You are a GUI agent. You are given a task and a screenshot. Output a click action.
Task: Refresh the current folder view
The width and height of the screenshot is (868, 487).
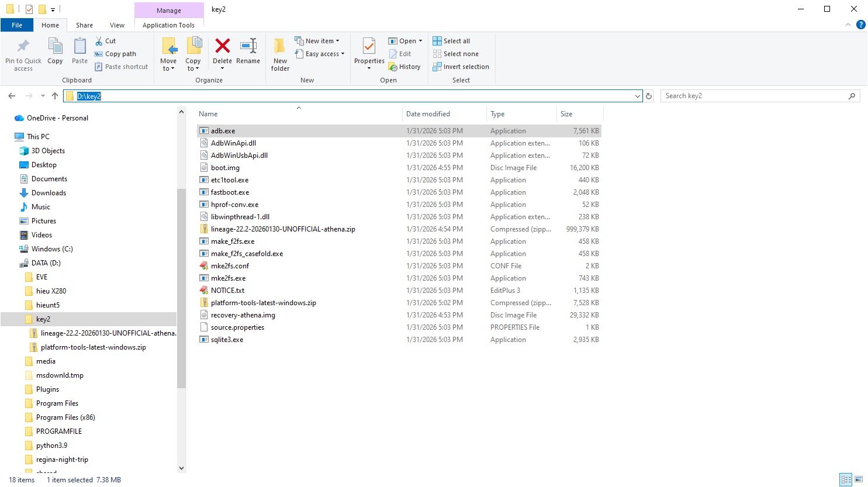point(649,96)
